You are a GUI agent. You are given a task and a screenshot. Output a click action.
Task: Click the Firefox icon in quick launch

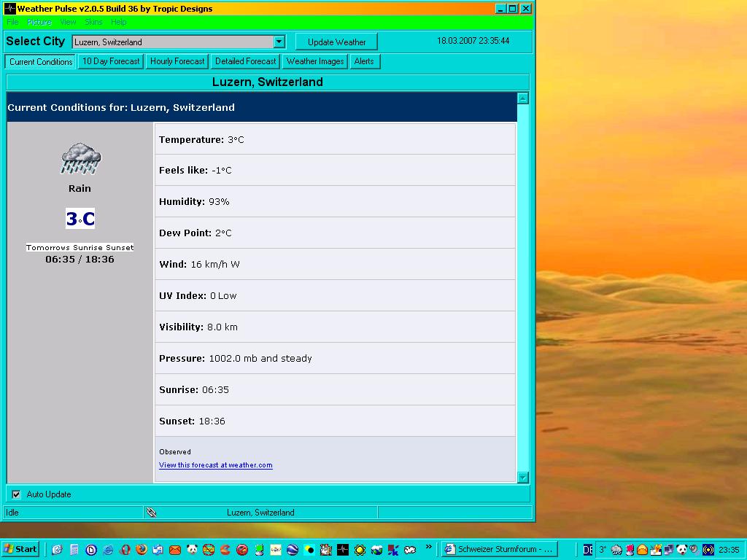click(142, 550)
